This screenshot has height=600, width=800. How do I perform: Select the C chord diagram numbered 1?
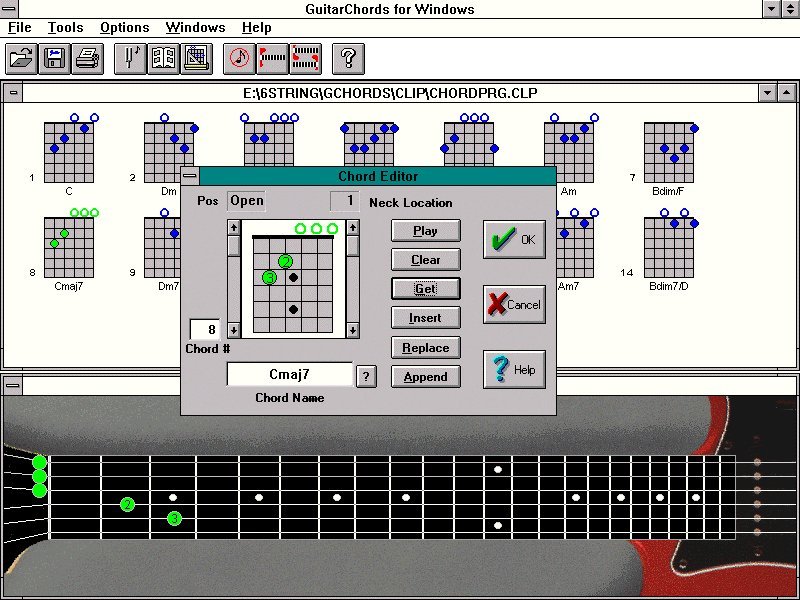tap(69, 153)
